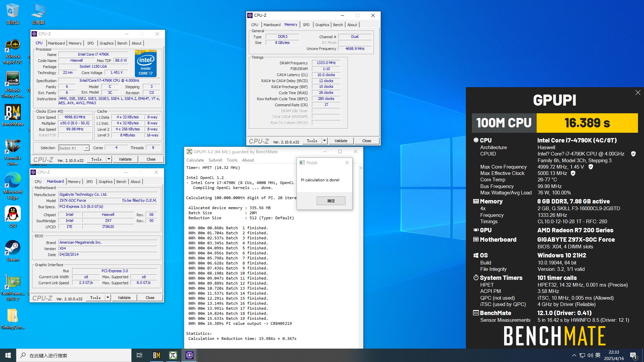Switch to Mainboard tab in CPU window
The height and width of the screenshot is (362, 644).
tap(56, 43)
